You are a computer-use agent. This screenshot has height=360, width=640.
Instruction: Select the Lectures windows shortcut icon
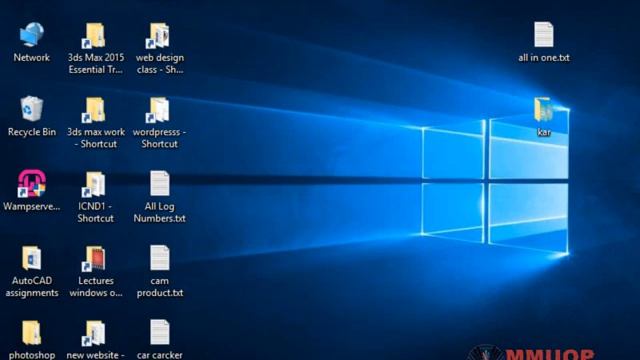(95, 258)
